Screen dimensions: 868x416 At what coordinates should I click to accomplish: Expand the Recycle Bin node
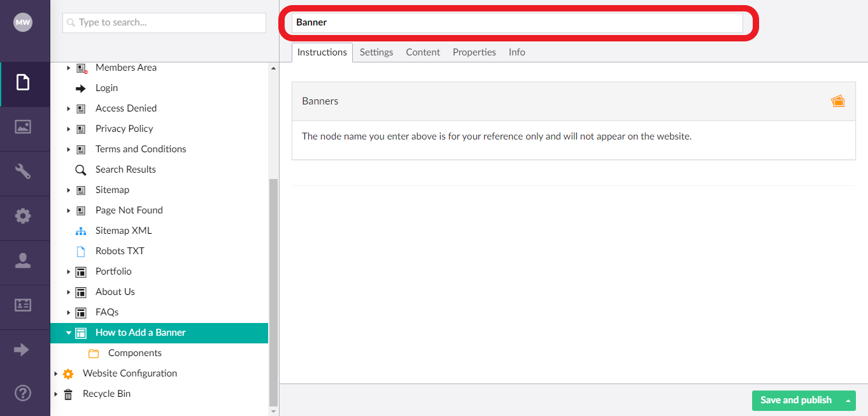click(x=56, y=394)
